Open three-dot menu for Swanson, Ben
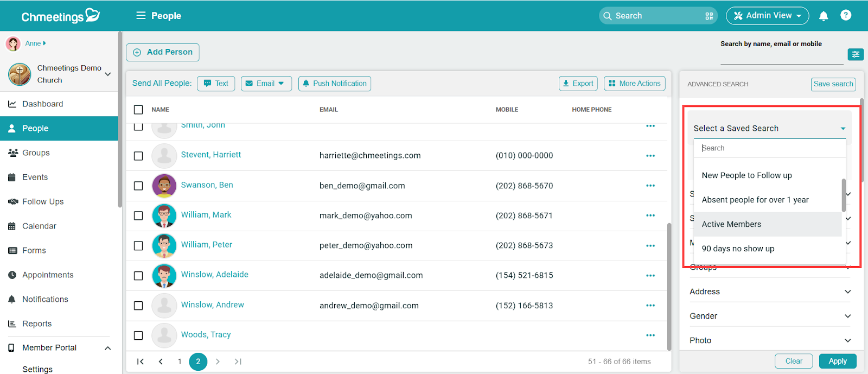Screen dimensions: 868x374 click(650, 186)
